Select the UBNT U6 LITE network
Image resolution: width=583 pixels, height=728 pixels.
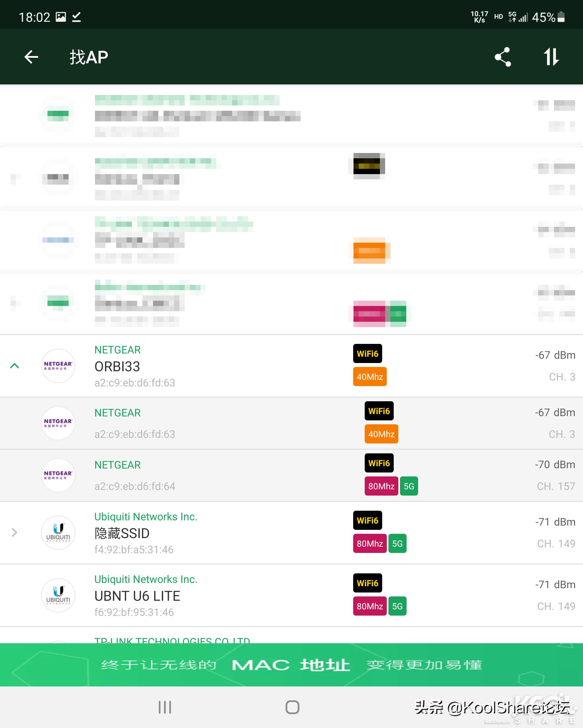(x=137, y=596)
